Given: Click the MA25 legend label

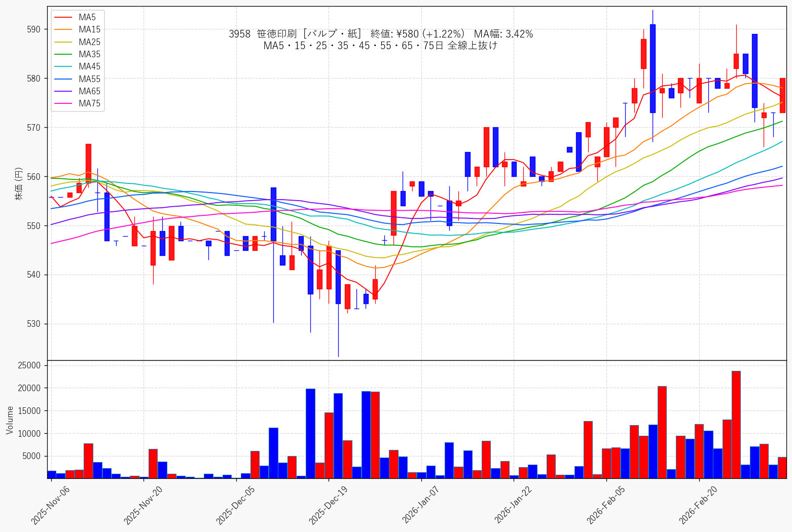Looking at the screenshot, I should [90, 42].
